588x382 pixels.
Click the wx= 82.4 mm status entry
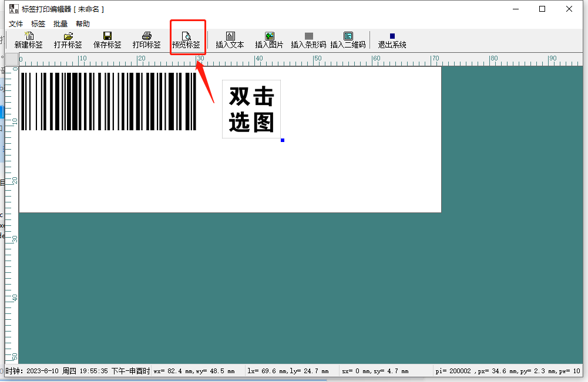(x=194, y=371)
